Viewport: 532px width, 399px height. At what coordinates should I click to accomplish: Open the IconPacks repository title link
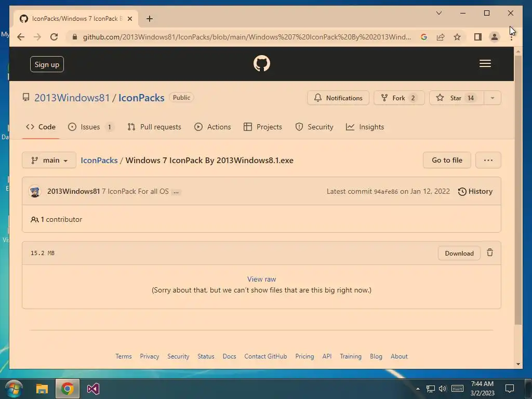click(141, 98)
